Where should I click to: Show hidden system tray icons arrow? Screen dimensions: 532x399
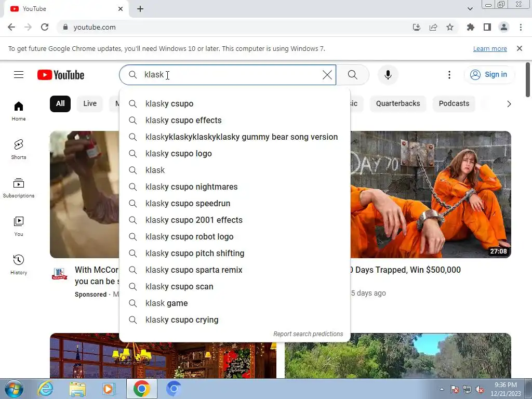[442, 390]
